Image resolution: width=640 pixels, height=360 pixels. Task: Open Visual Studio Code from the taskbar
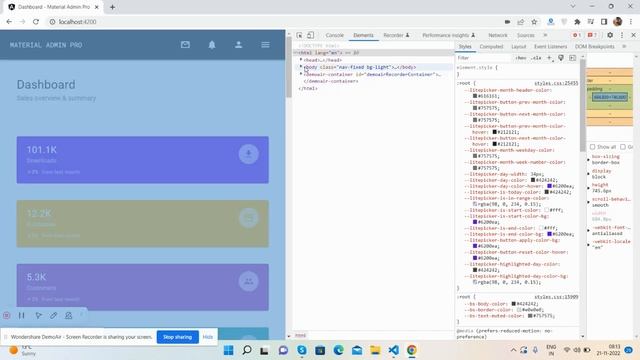tap(393, 350)
